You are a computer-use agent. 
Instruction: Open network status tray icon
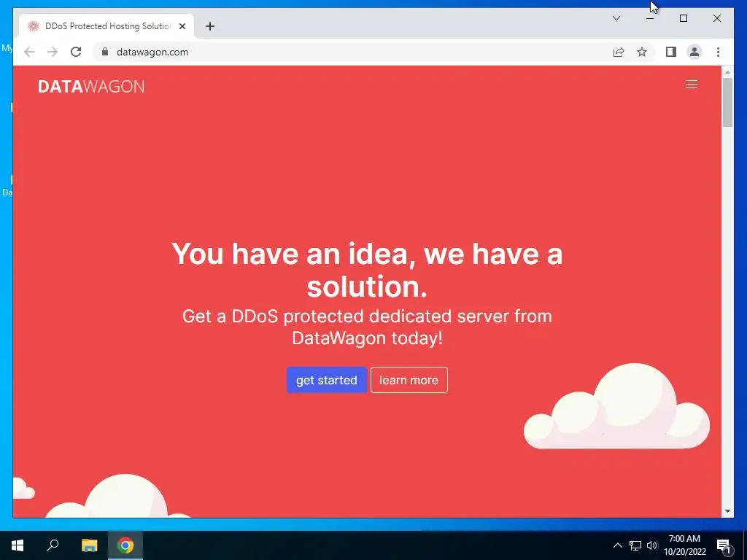tap(635, 545)
